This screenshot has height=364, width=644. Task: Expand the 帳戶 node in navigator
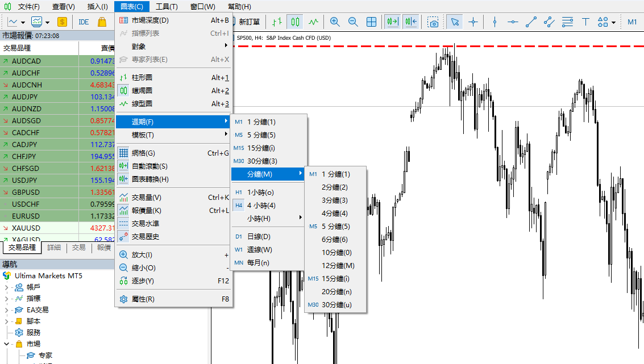click(x=7, y=287)
